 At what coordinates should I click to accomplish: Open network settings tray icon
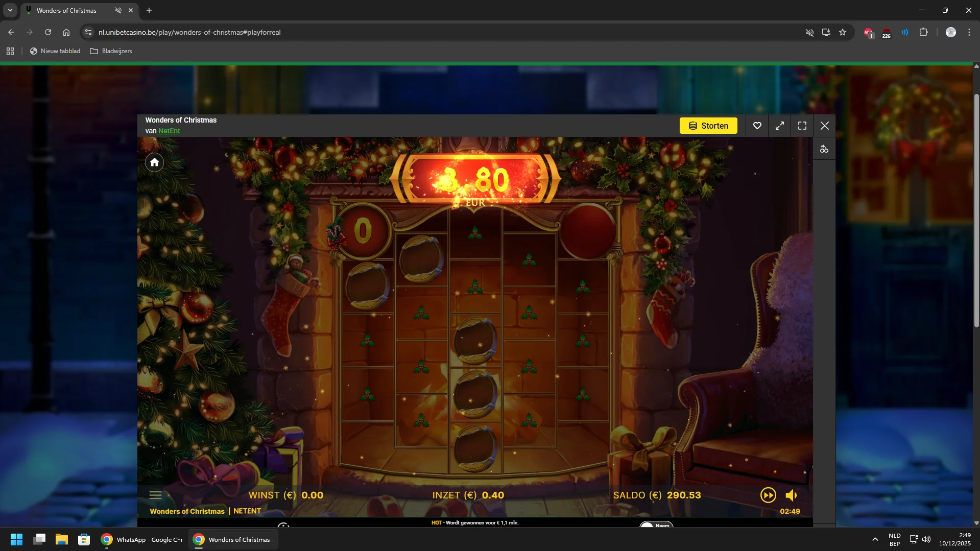[914, 539]
